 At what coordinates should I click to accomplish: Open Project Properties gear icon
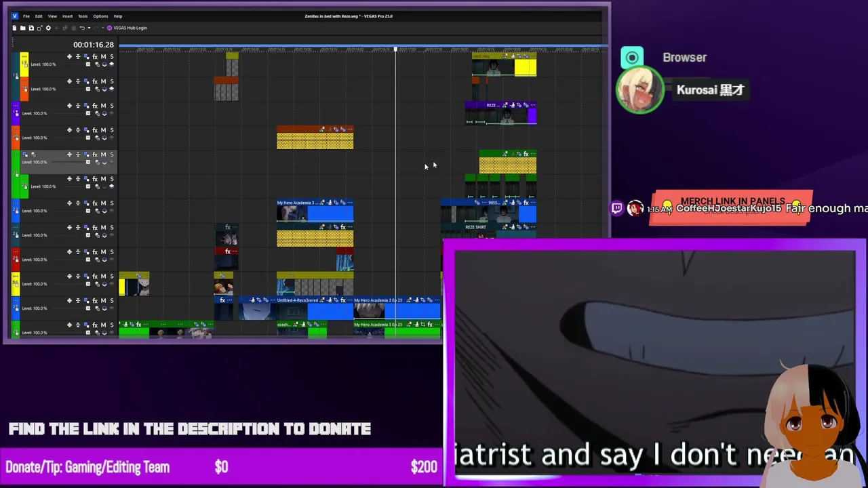48,28
